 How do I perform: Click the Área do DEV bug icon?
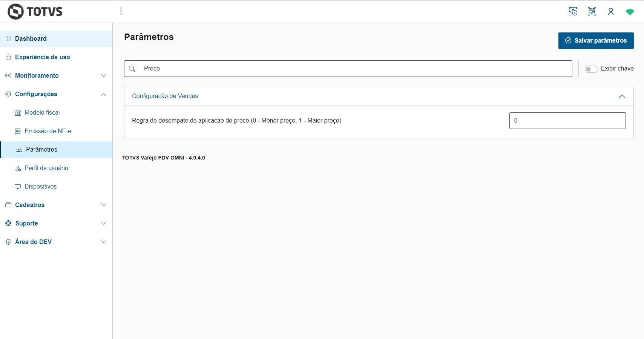[x=8, y=242]
